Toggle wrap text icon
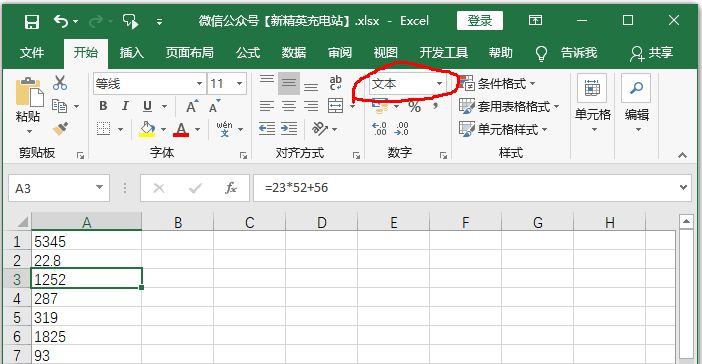Viewport: 702px width, 364px height. (336, 83)
